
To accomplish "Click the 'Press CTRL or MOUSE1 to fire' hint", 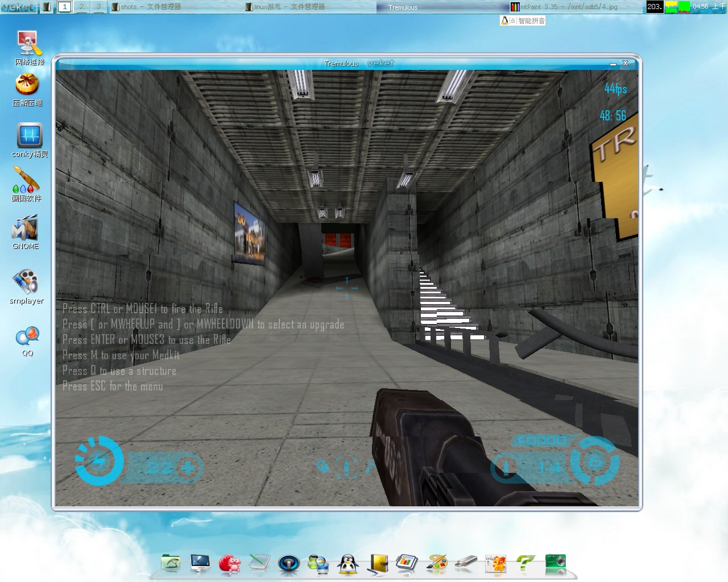I will point(143,309).
